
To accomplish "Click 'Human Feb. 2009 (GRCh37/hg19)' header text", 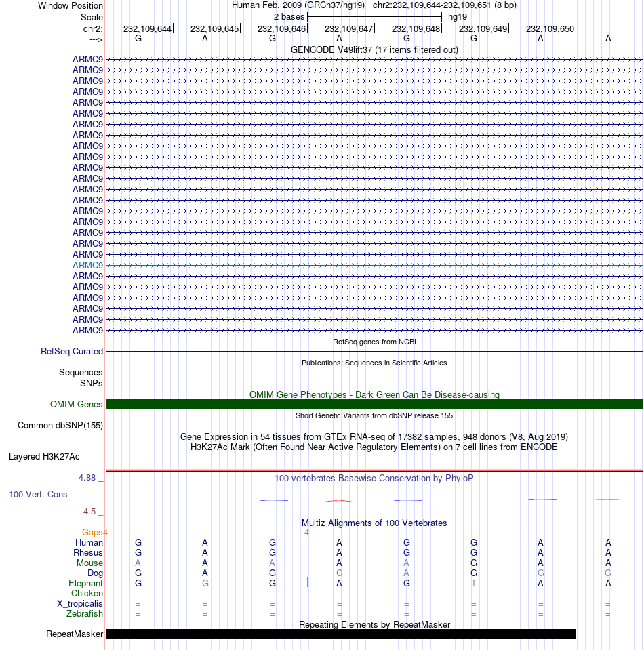I will 298,5.
